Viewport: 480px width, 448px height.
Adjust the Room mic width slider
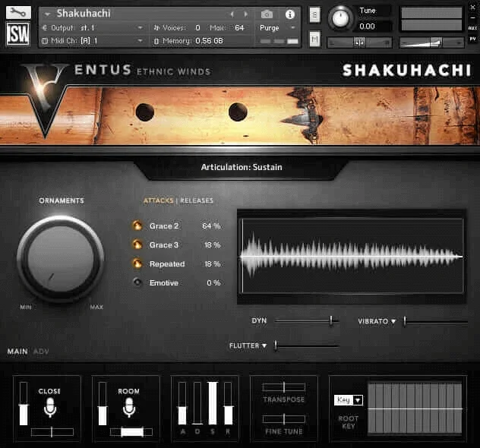[x=131, y=432]
